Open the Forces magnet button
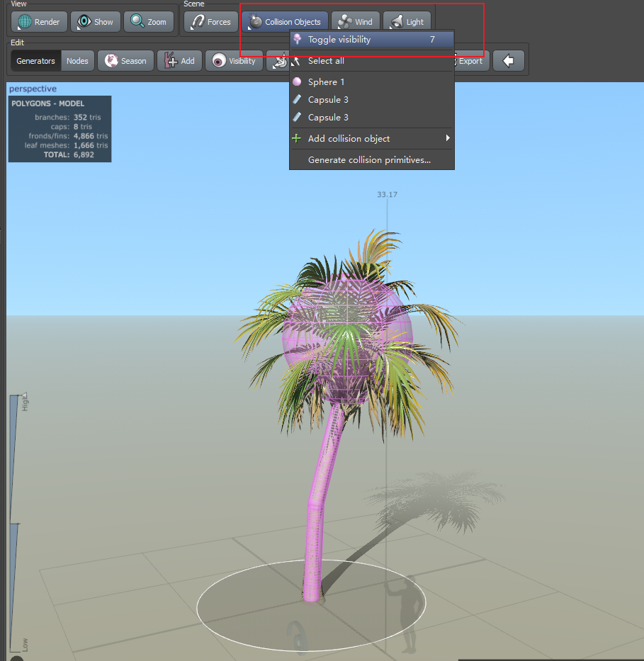This screenshot has height=661, width=644. pyautogui.click(x=211, y=22)
